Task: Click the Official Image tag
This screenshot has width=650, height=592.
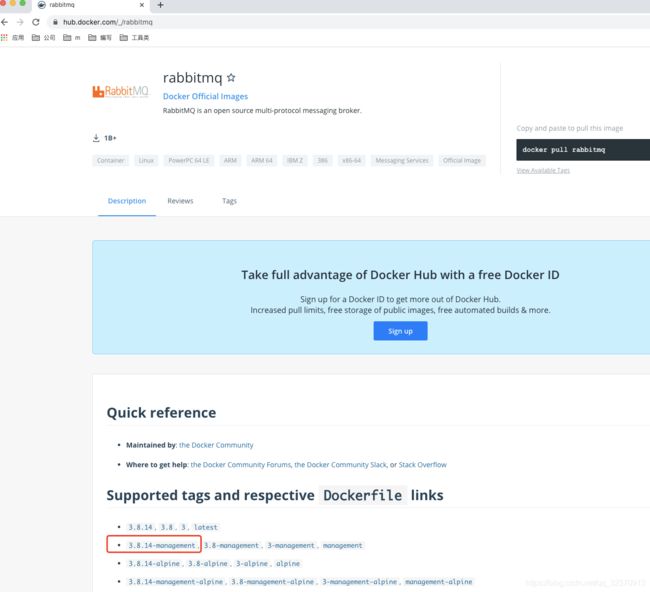Action: pos(462,160)
